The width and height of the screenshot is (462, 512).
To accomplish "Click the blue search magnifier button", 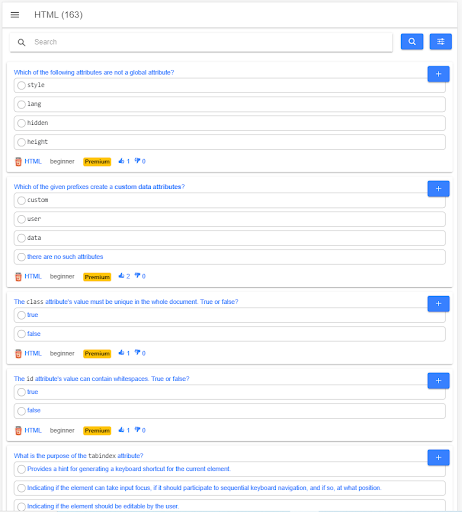I will (x=412, y=42).
